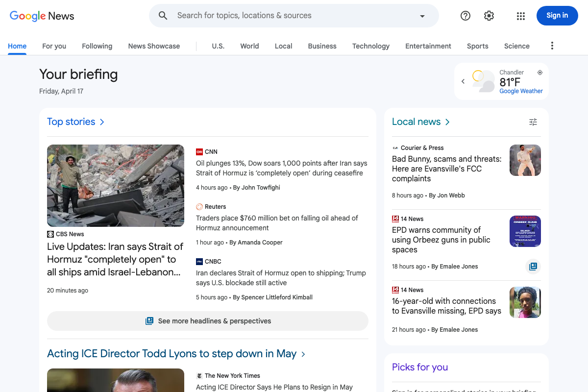Click the Reuters source logo

[x=199, y=207]
